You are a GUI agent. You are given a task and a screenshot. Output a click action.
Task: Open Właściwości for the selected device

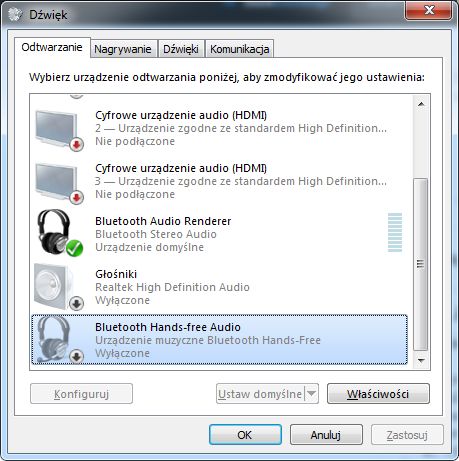pyautogui.click(x=378, y=394)
